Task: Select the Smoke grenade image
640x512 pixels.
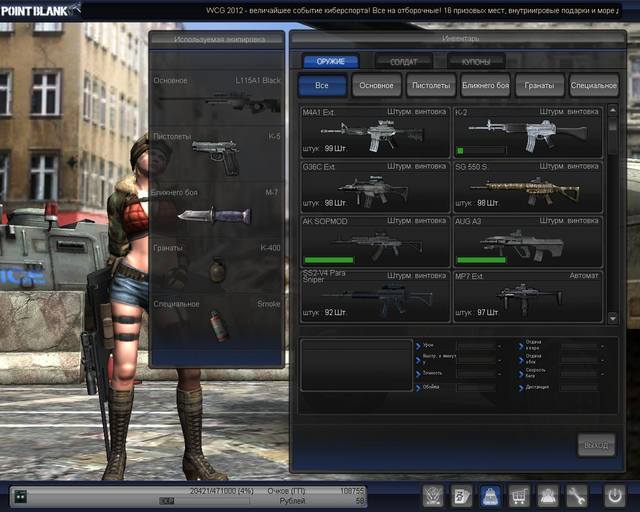Action: coord(219,325)
